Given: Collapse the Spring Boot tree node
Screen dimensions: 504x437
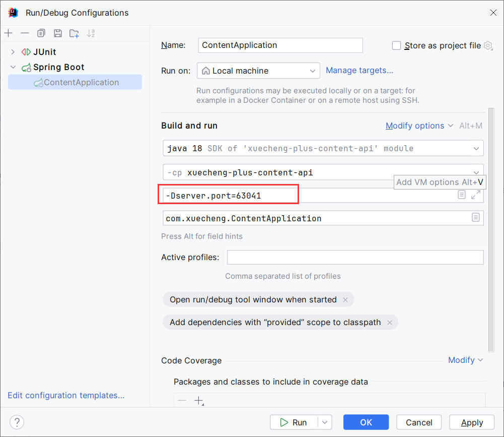Looking at the screenshot, I should pyautogui.click(x=13, y=67).
